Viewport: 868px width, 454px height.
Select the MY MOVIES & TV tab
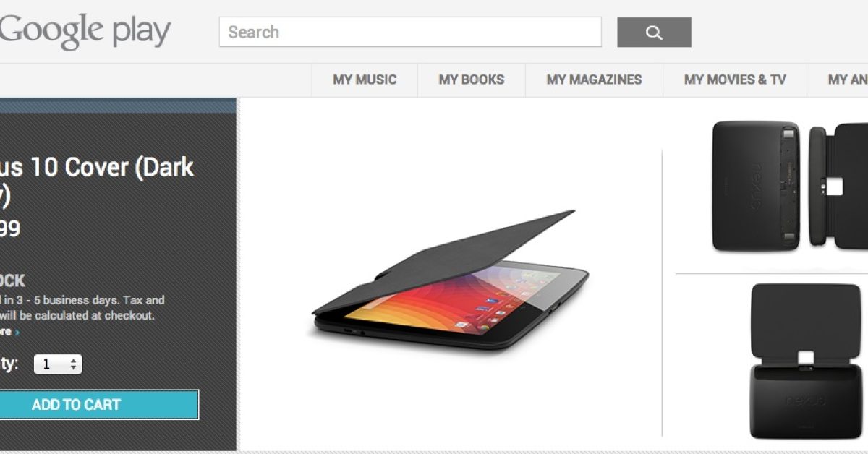tap(735, 80)
